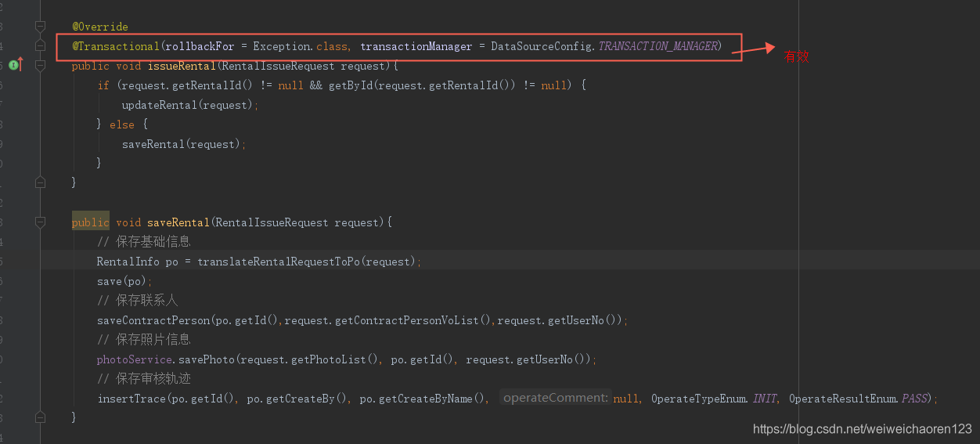Click the saveContractPerson method call

(153, 320)
